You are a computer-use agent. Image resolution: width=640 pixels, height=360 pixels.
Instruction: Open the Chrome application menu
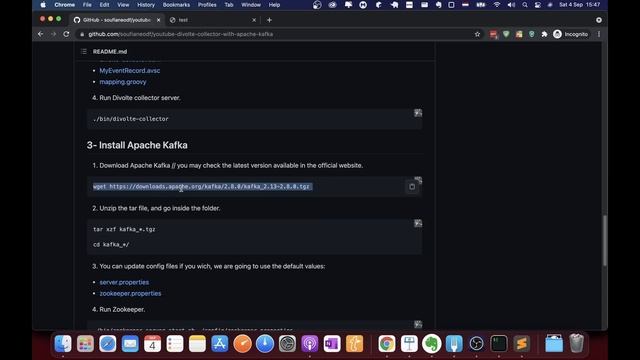pos(64,5)
